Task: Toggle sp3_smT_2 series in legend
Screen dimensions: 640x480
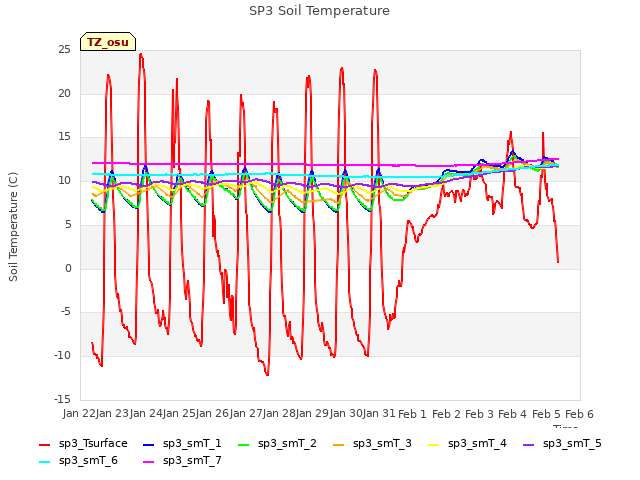Action: (x=277, y=444)
